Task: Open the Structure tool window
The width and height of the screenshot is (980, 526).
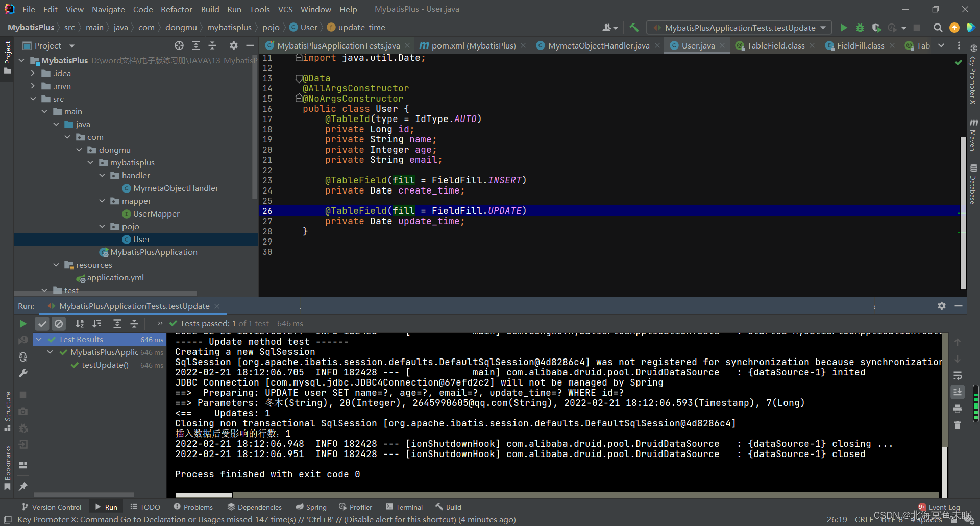Action: tap(7, 412)
